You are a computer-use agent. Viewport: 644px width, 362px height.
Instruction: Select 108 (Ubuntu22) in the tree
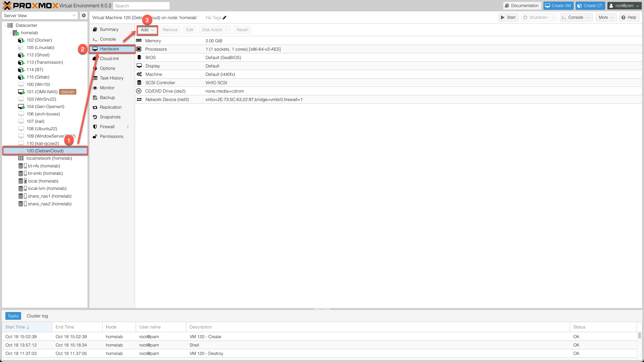pyautogui.click(x=42, y=128)
